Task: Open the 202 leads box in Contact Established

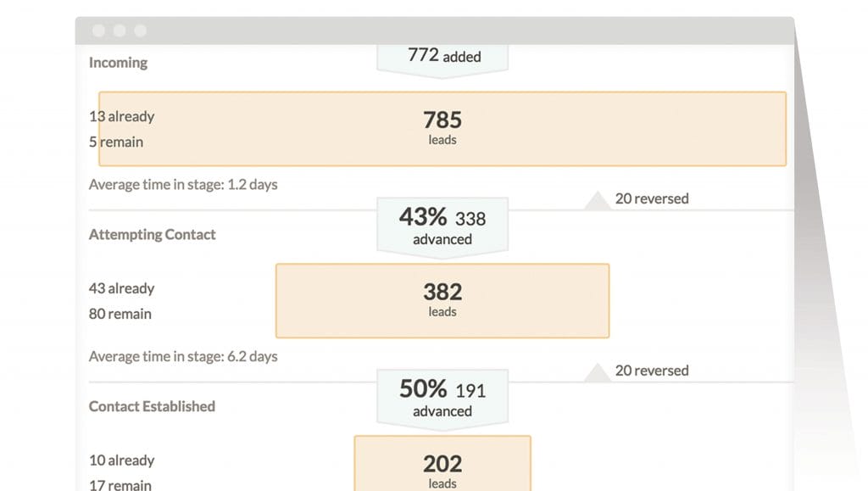Action: point(442,466)
